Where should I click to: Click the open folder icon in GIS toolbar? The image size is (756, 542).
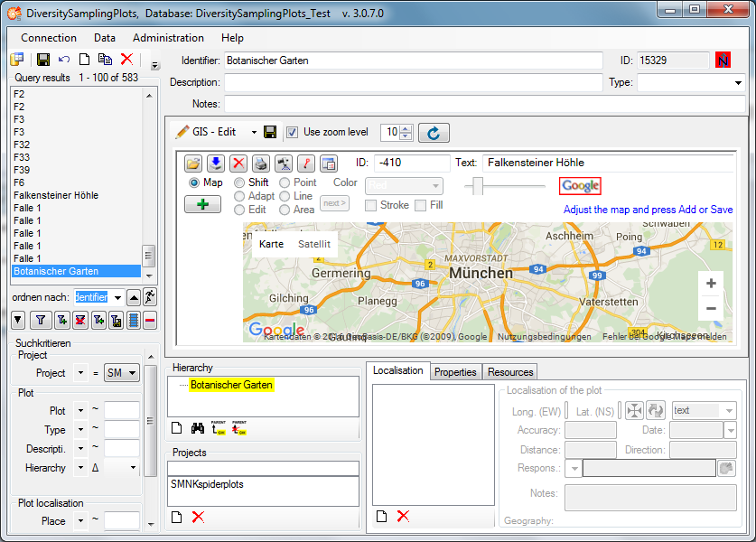pos(193,164)
